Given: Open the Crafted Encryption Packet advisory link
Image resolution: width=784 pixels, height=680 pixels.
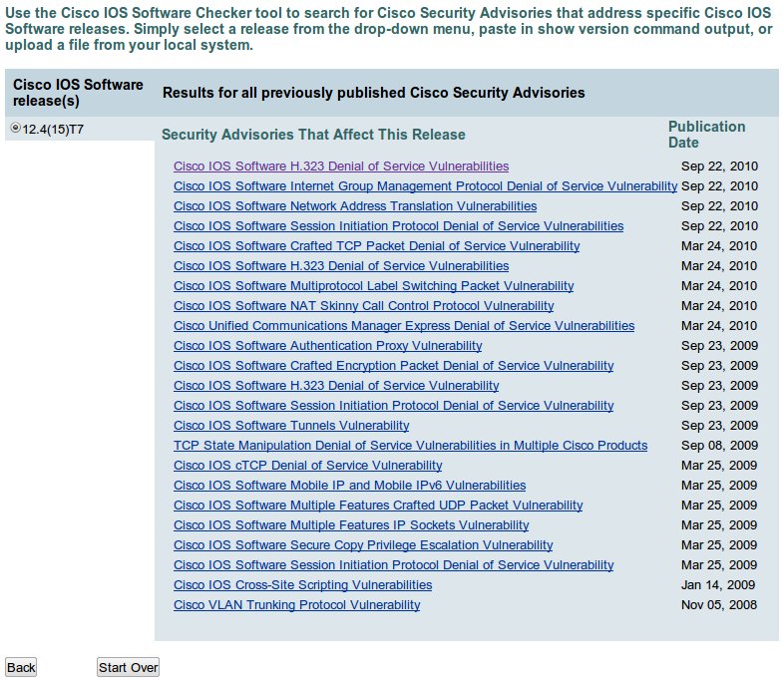Looking at the screenshot, I should coord(394,366).
